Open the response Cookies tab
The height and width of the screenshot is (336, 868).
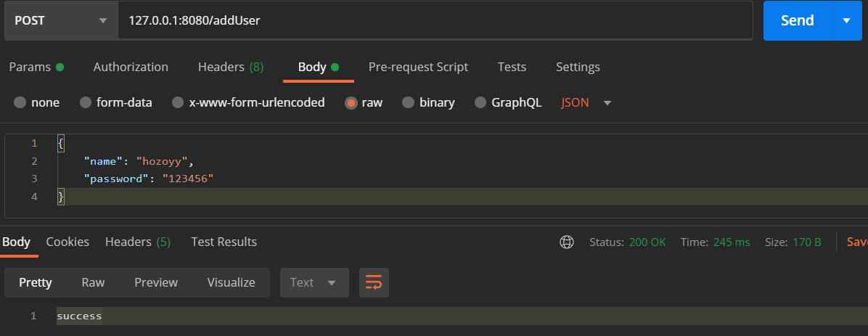click(x=67, y=242)
